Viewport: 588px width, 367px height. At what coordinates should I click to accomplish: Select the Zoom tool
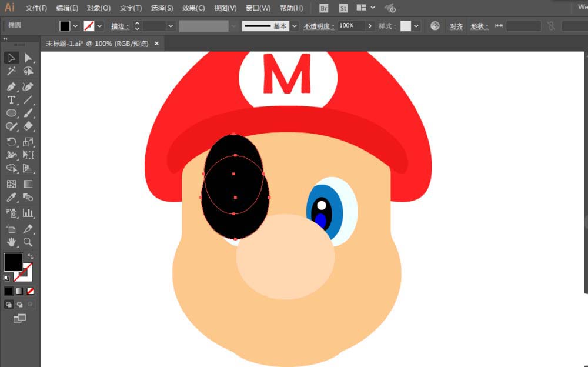tap(28, 242)
